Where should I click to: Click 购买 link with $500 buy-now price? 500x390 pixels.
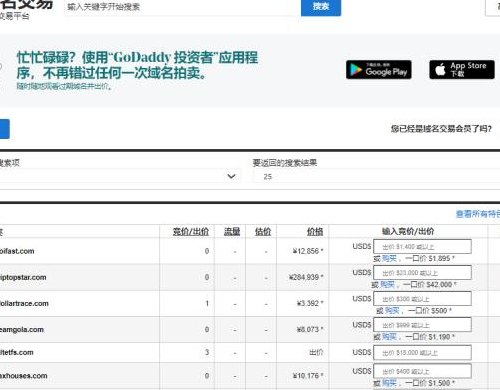coord(392,311)
